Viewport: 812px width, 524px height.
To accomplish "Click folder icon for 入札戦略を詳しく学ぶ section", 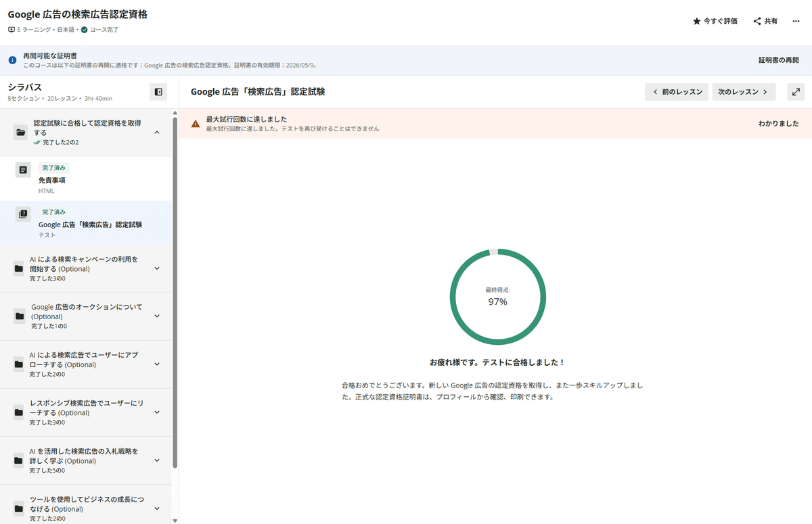I will 19,460.
